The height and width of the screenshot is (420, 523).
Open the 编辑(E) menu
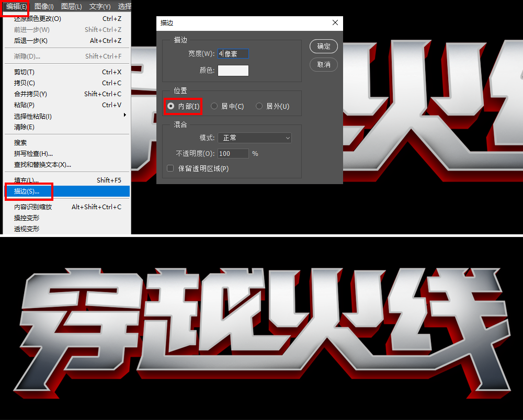[x=16, y=6]
